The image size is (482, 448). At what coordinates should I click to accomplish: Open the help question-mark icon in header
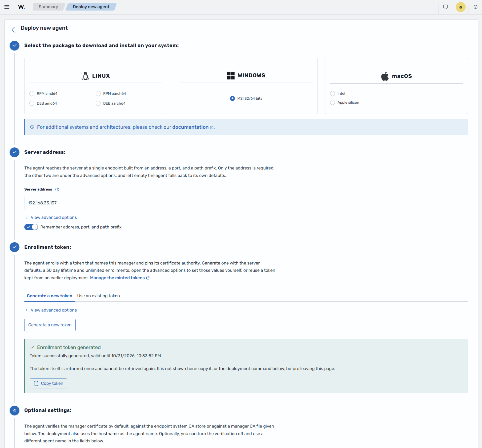(475, 7)
